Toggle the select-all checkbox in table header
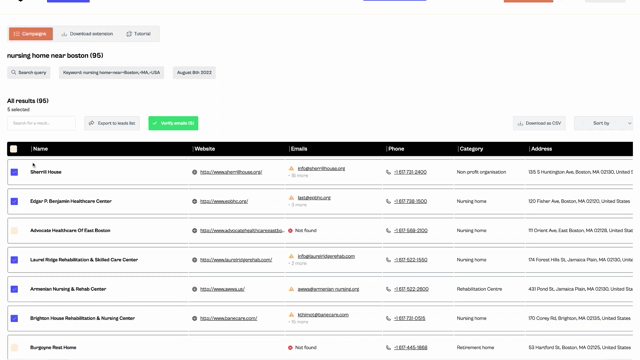Screen dimensions: 640x360 14,149
